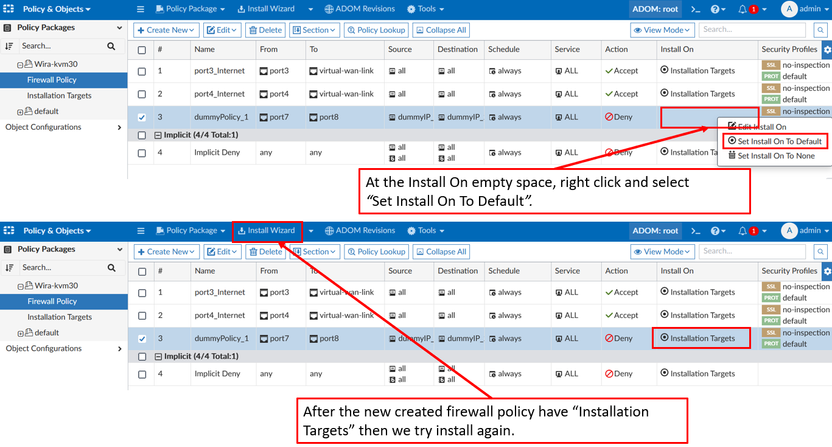Image resolution: width=832 pixels, height=447 pixels.
Task: Open Policy Package menu in upper top bar
Action: [x=190, y=9]
